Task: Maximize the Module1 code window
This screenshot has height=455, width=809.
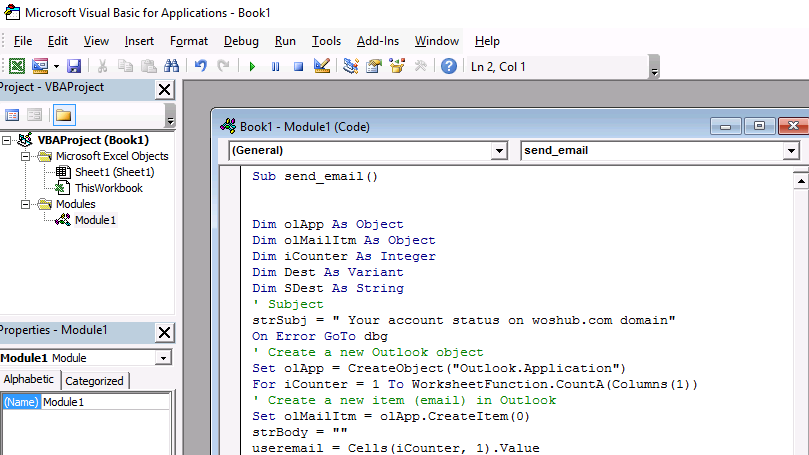Action: point(758,126)
